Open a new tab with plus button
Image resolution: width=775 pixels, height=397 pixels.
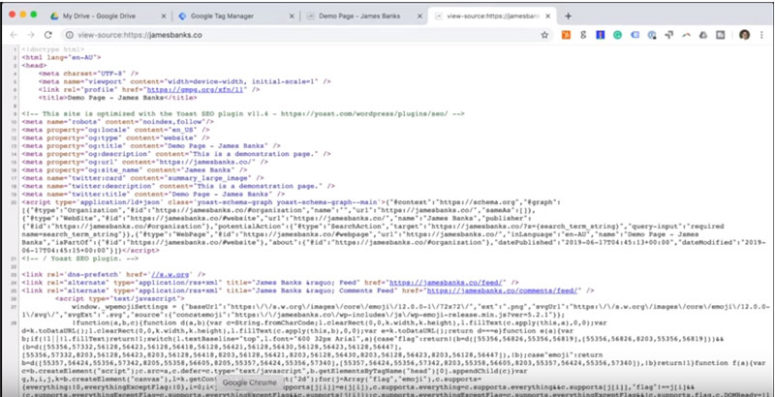(x=568, y=16)
